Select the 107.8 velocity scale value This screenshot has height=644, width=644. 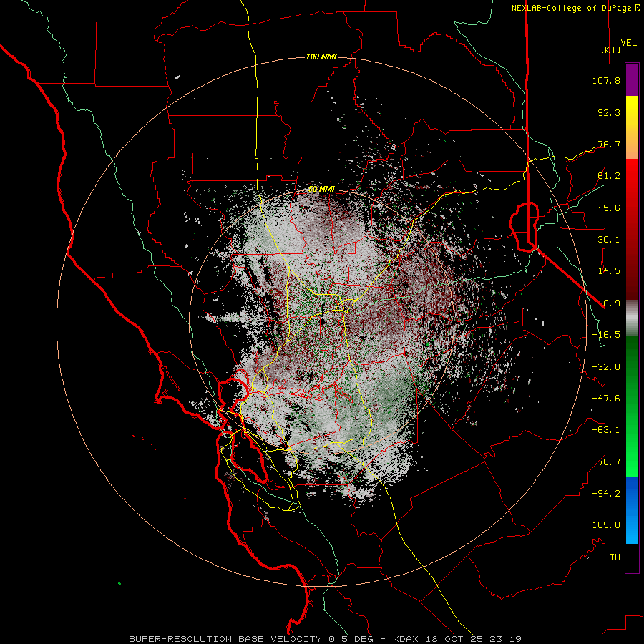point(606,80)
